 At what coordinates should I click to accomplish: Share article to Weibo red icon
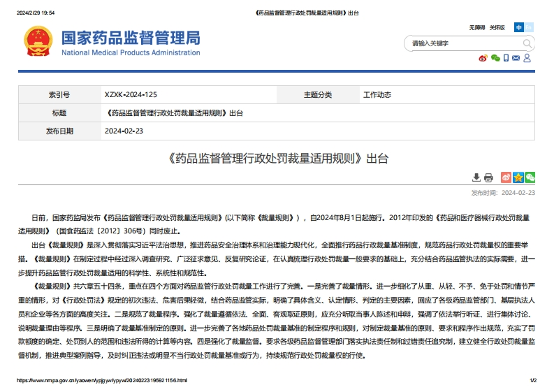506,177
